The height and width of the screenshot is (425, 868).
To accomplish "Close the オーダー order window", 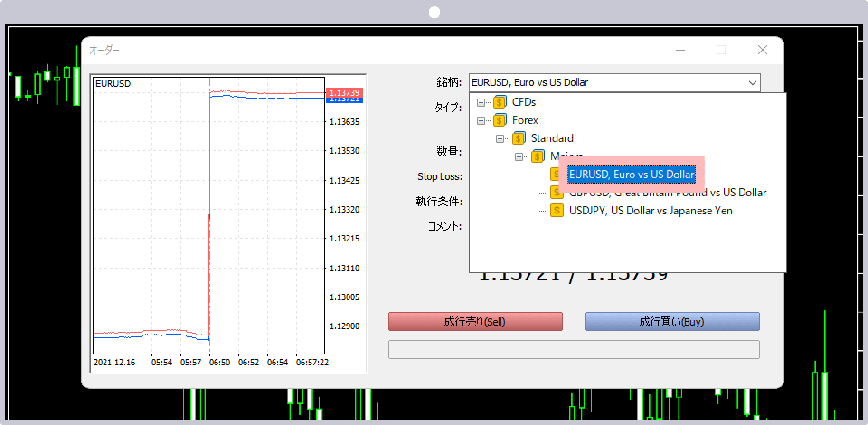I will [x=763, y=50].
